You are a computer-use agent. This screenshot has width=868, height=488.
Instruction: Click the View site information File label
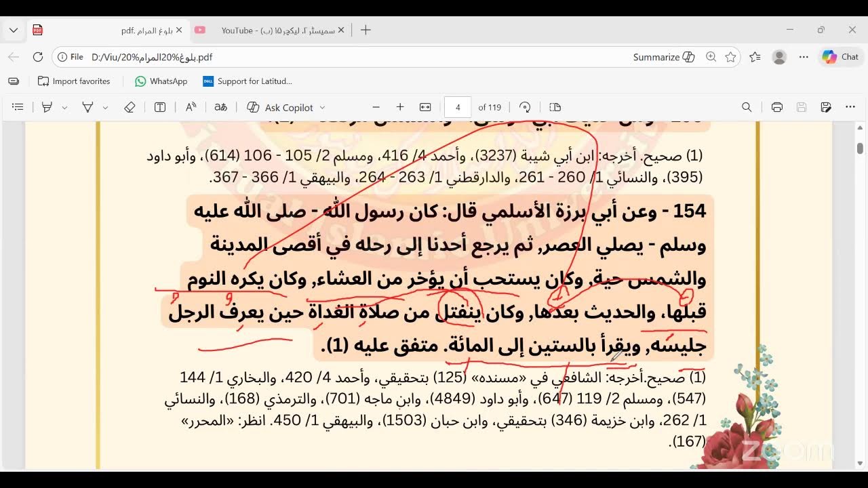click(71, 57)
